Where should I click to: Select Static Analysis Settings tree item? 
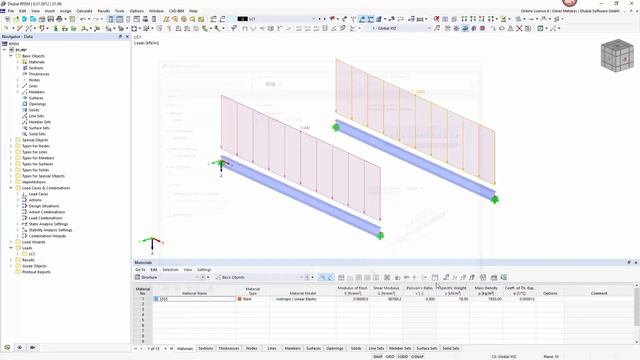coord(48,224)
